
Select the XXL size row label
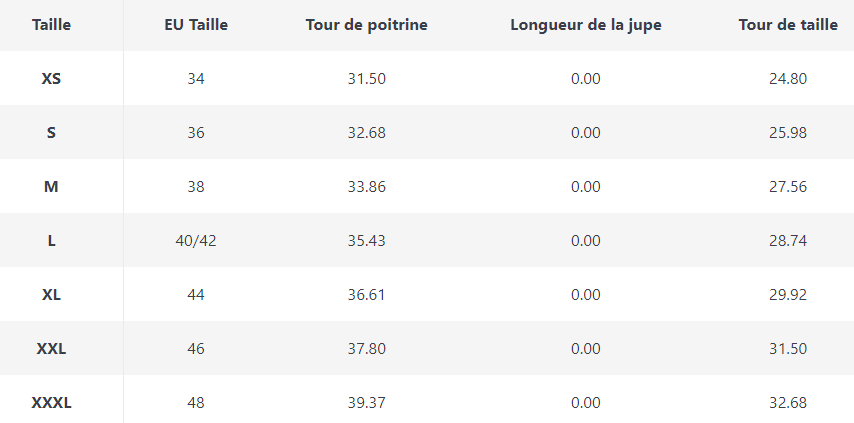tap(51, 349)
